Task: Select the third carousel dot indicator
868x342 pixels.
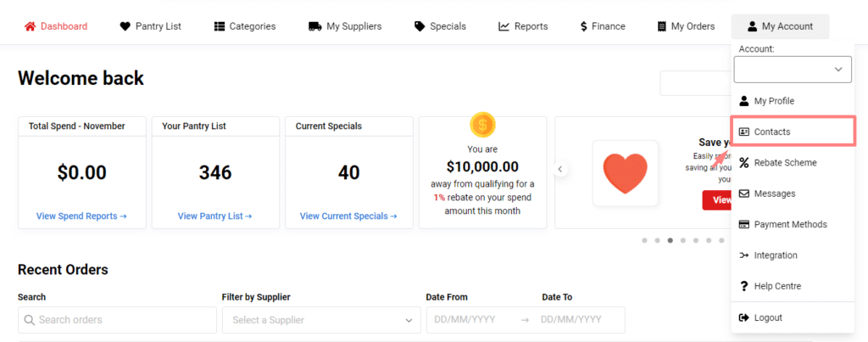Action: click(670, 240)
